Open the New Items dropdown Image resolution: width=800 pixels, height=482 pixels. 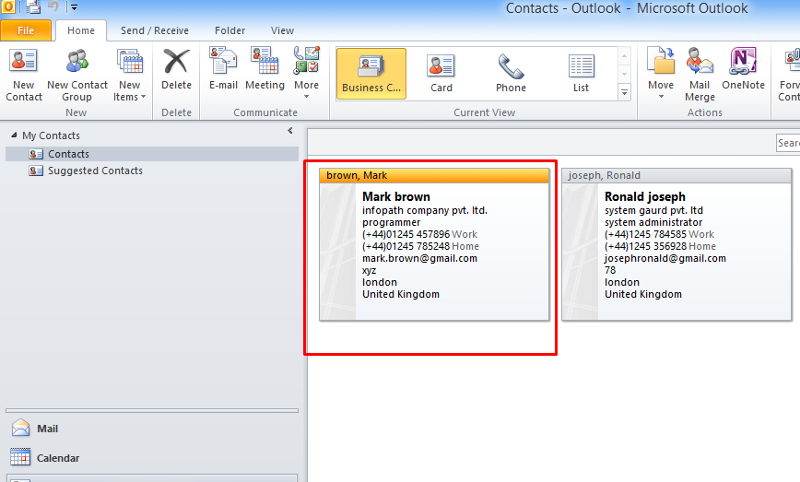point(130,75)
